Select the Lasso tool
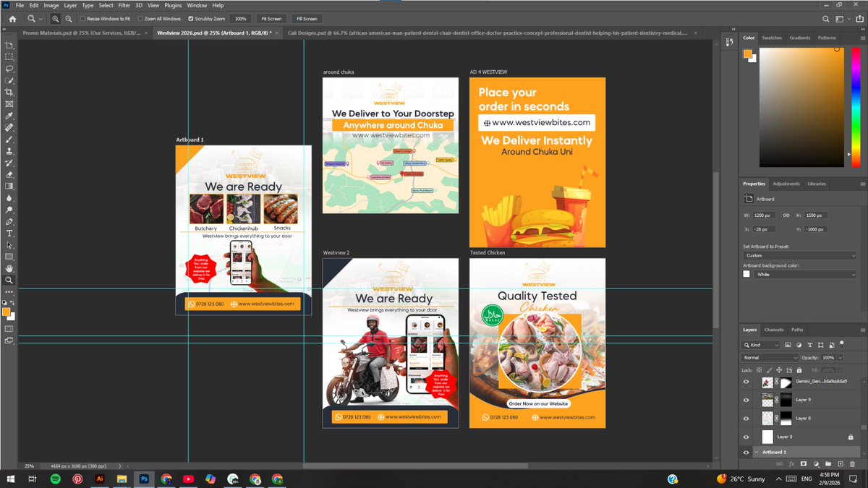The width and height of the screenshot is (868, 488). point(9,69)
